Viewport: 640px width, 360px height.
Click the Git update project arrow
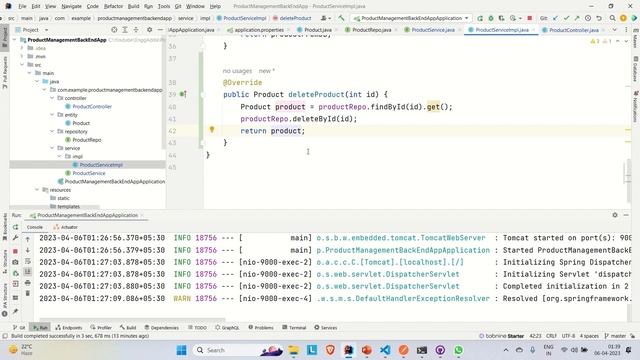click(x=556, y=18)
